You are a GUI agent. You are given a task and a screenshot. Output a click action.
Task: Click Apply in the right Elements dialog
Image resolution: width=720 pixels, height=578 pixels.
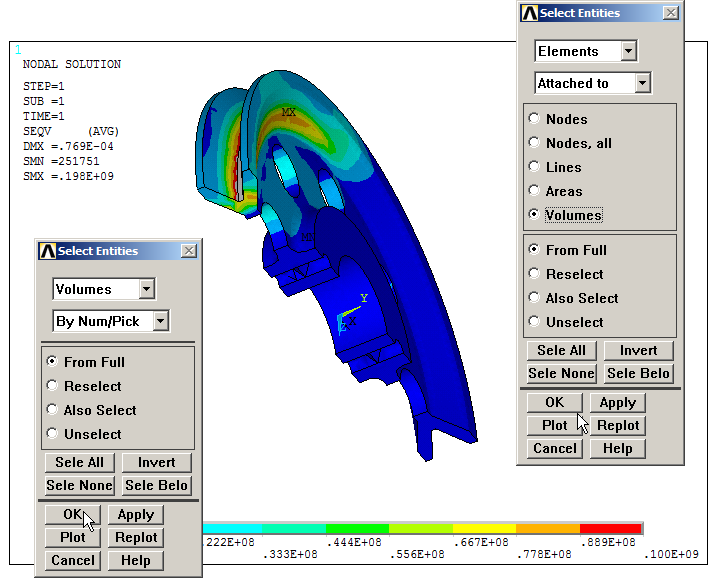tap(618, 402)
